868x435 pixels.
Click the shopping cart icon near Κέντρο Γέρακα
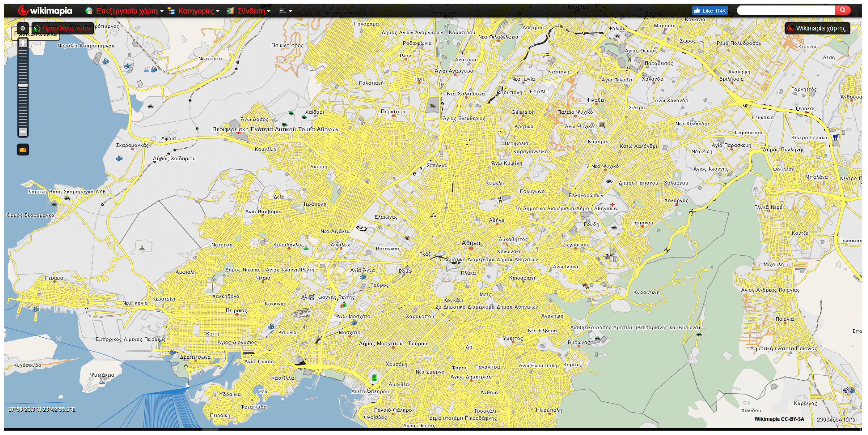[835, 137]
